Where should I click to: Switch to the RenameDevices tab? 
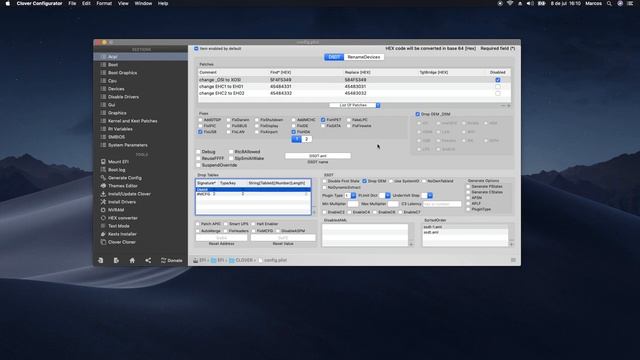[364, 57]
